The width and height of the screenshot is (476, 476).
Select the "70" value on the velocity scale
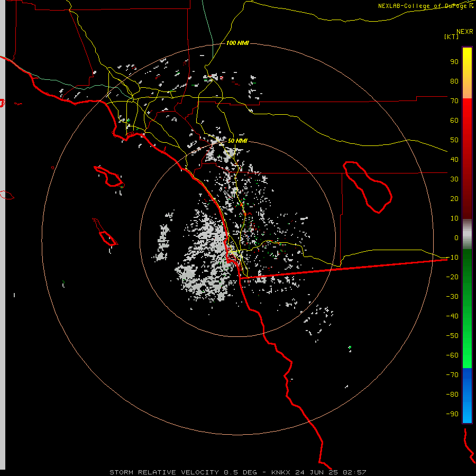click(x=454, y=101)
